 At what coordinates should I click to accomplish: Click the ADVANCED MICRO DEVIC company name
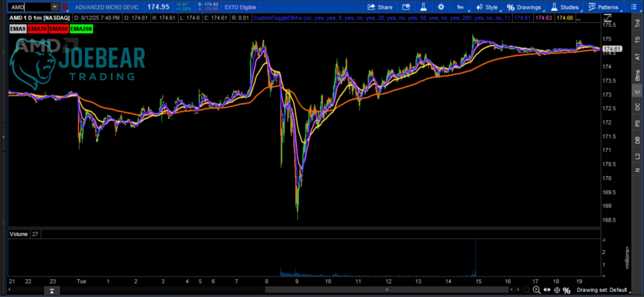pyautogui.click(x=107, y=8)
